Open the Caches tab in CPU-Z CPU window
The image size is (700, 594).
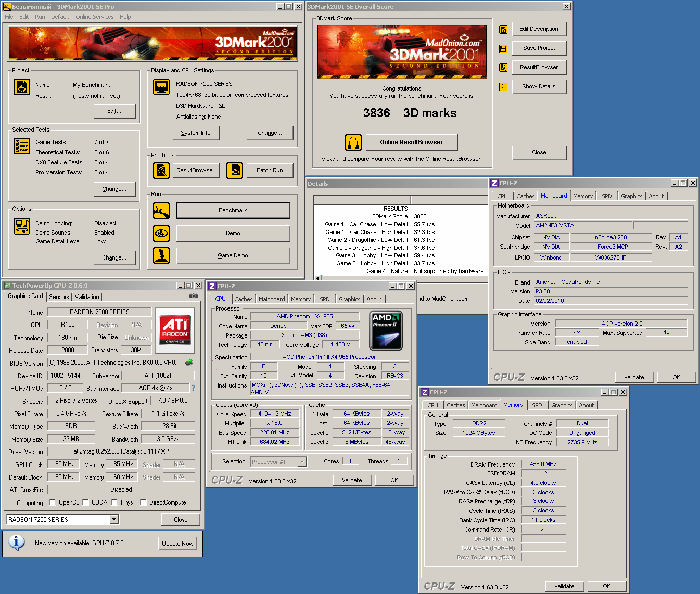pos(243,299)
